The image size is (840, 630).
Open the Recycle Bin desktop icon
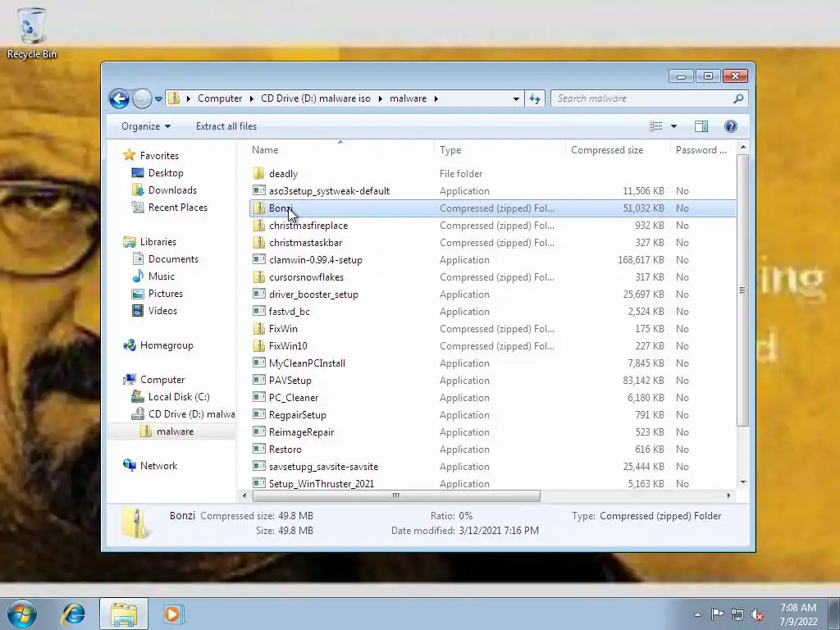(x=32, y=33)
